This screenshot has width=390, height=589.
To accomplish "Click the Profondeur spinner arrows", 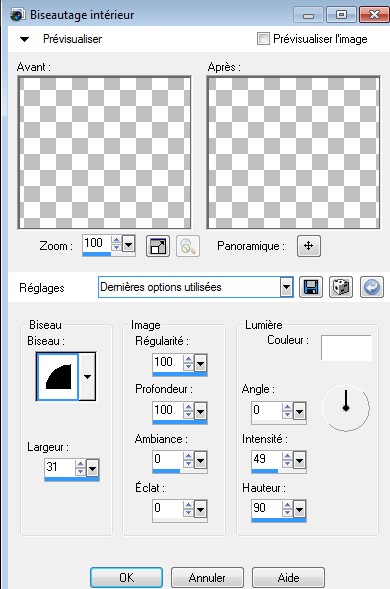I will [x=188, y=411].
